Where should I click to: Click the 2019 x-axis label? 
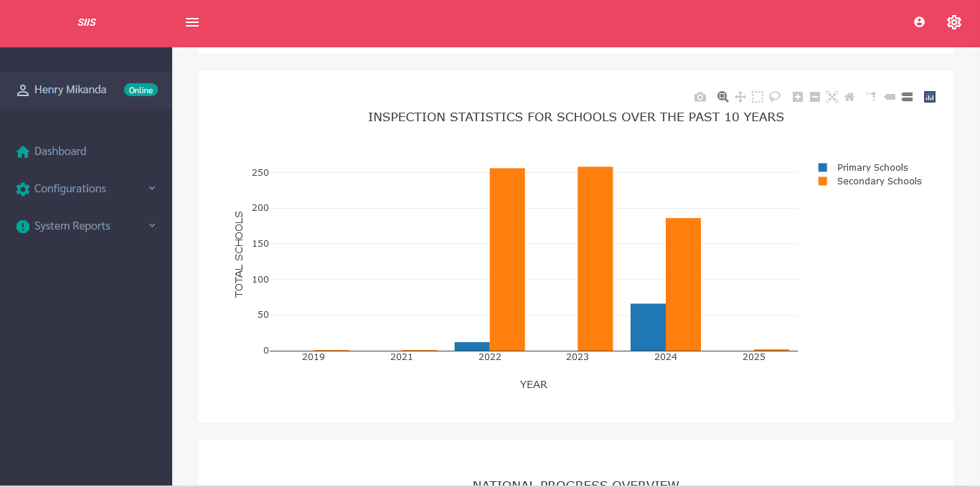click(x=314, y=356)
